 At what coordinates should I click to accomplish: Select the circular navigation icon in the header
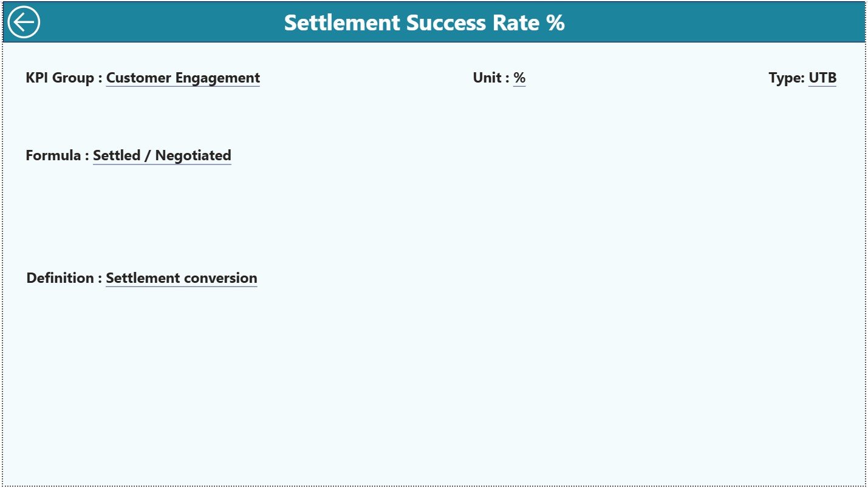tap(24, 22)
